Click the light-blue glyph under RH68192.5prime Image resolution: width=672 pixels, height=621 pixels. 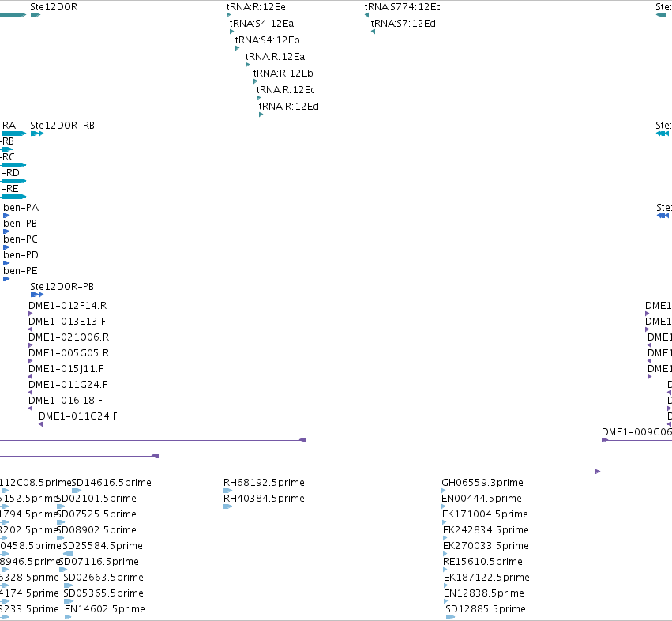coord(228,491)
